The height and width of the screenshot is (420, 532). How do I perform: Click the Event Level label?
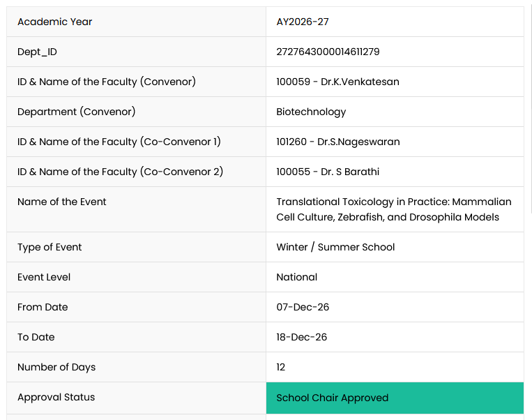(44, 277)
